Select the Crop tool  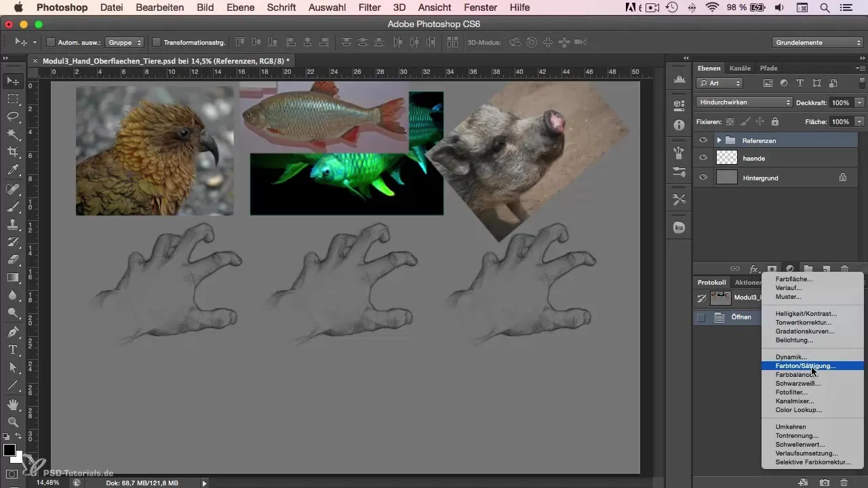13,152
